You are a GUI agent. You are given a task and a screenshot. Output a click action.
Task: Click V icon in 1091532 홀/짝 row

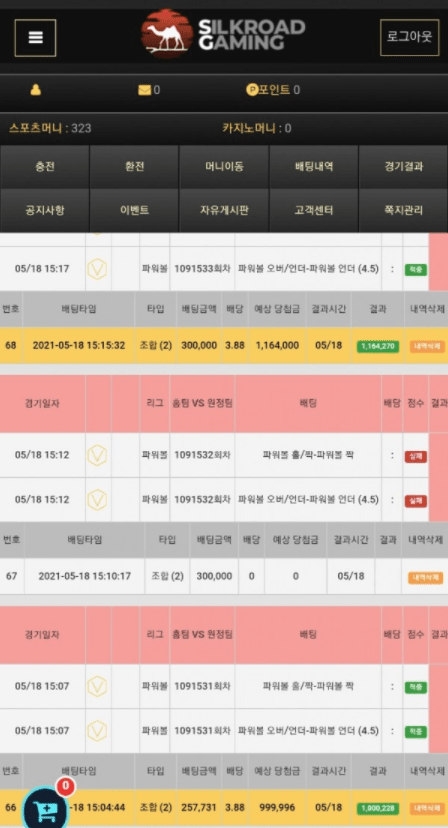97,455
